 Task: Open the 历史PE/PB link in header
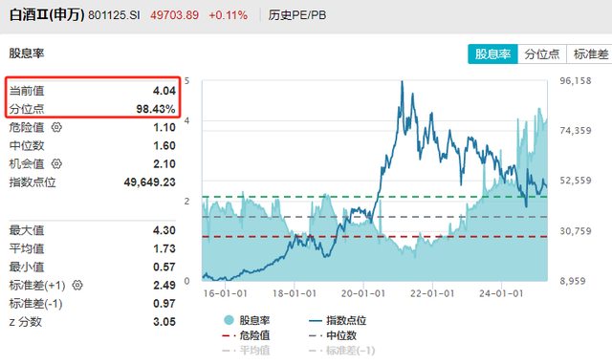[297, 15]
